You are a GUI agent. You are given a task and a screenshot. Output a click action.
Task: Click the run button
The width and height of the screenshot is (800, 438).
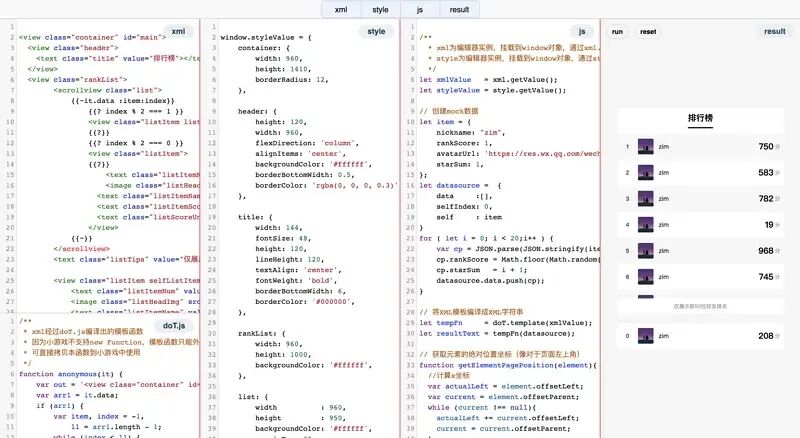pyautogui.click(x=617, y=32)
